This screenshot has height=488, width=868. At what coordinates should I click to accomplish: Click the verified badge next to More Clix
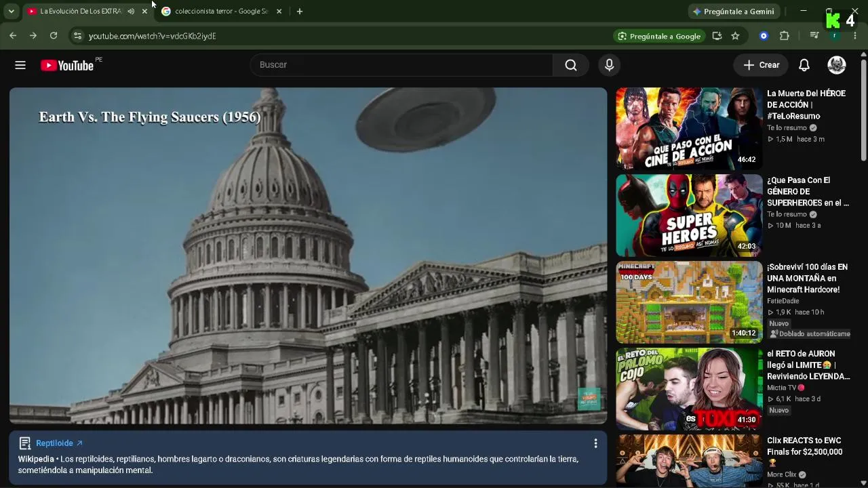tap(802, 475)
